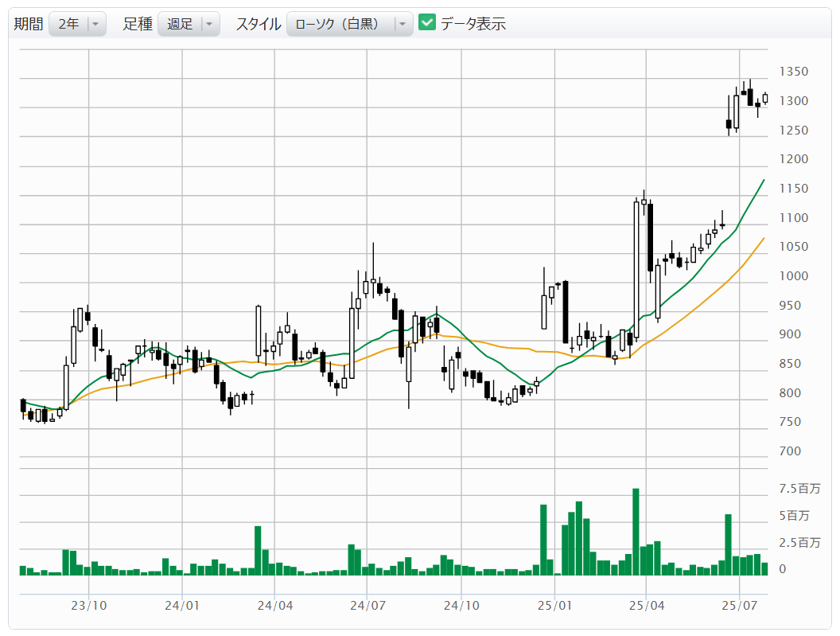
Task: Click the 24/07 date axis label
Action: click(368, 606)
